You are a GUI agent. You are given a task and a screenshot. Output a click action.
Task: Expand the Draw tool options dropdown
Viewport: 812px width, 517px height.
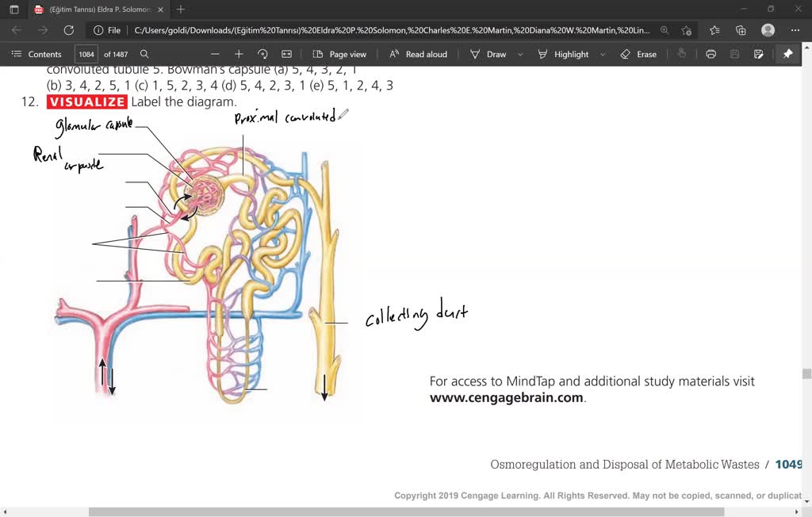coord(520,54)
